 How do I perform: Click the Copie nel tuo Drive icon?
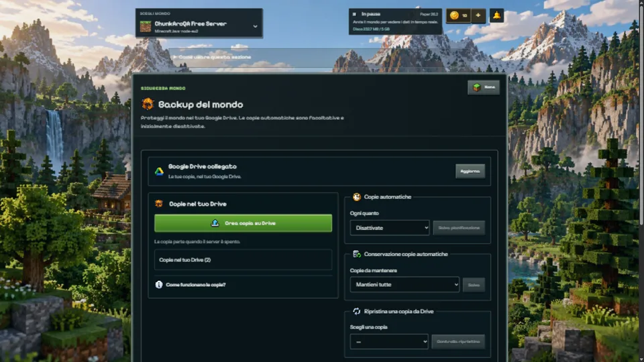click(x=159, y=204)
